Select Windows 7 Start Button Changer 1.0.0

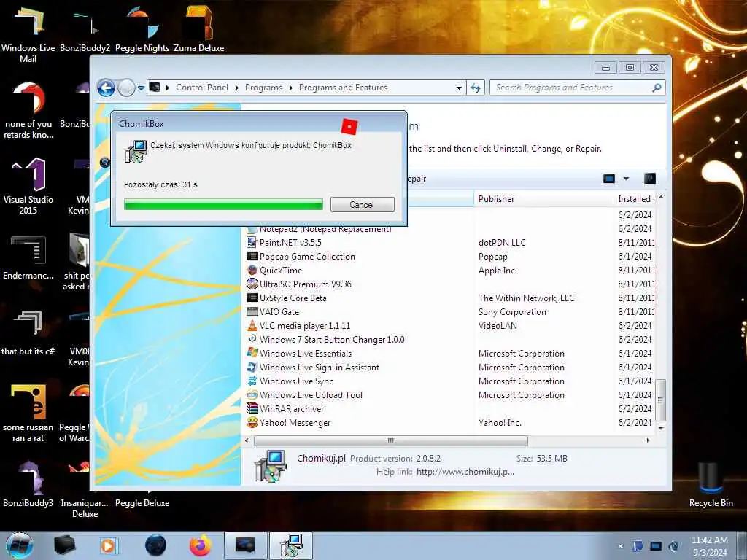[x=332, y=340]
